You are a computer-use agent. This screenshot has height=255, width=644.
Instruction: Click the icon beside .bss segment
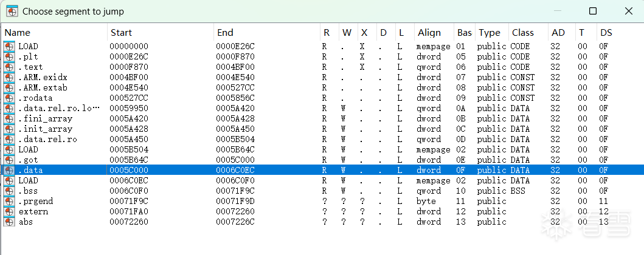(x=9, y=191)
